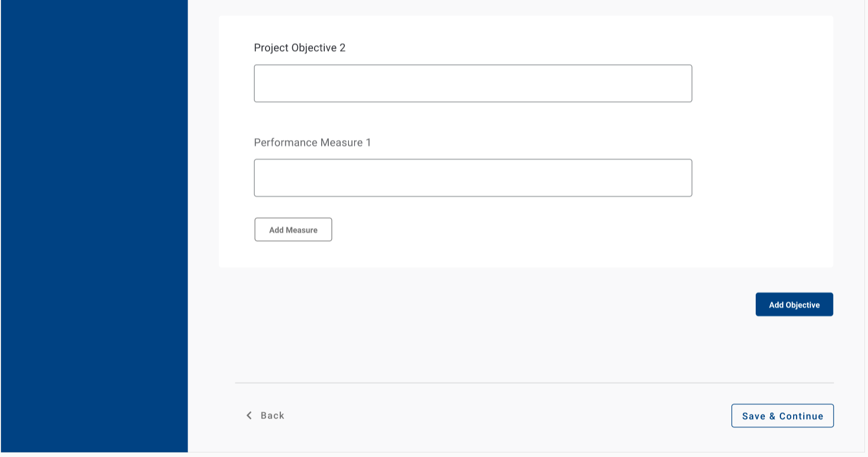Click the Add Objective button

794,305
